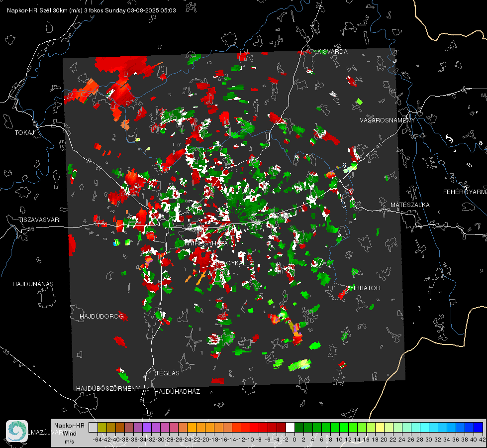Click the white swatch in the wind legend

290,427
